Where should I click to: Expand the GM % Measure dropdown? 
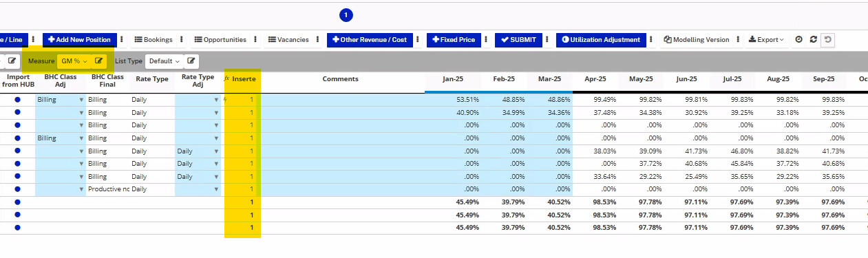[74, 61]
